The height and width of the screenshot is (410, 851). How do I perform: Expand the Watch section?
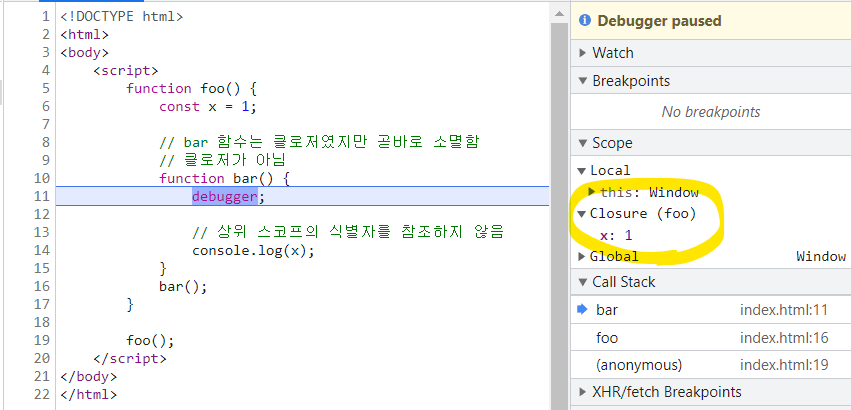pyautogui.click(x=583, y=53)
